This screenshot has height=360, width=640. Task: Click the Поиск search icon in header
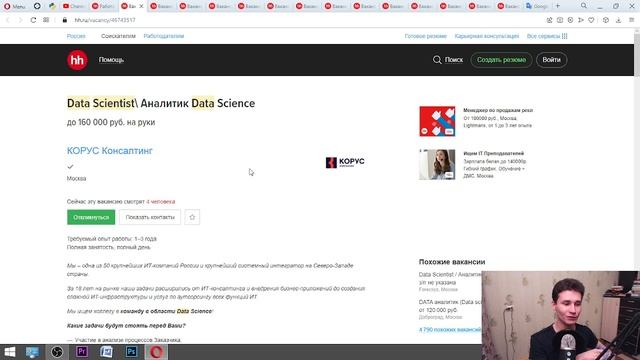[448, 60]
